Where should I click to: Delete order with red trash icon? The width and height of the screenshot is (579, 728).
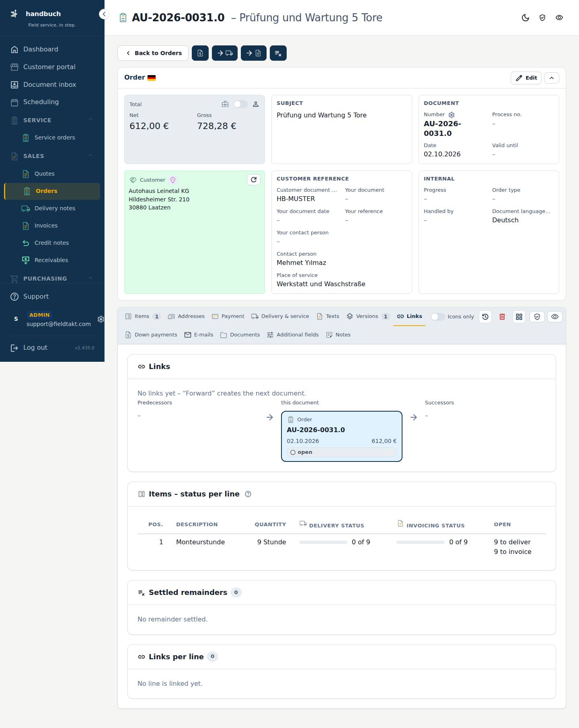502,317
